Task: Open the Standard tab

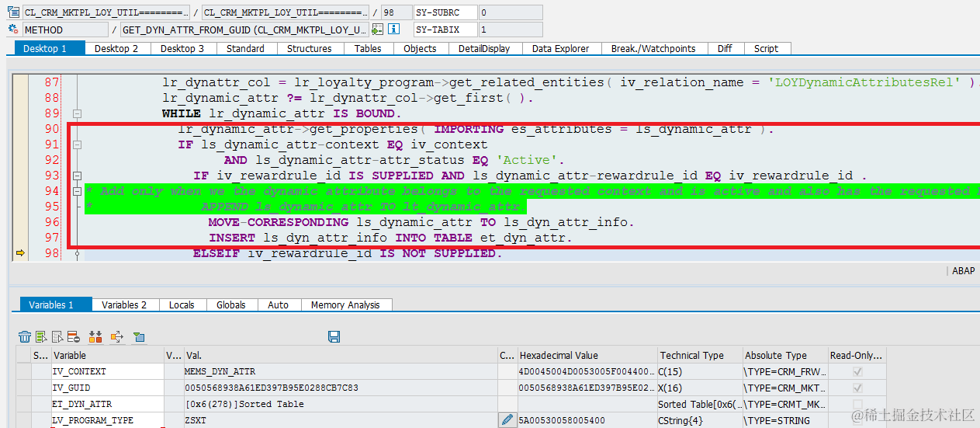Action: click(245, 48)
